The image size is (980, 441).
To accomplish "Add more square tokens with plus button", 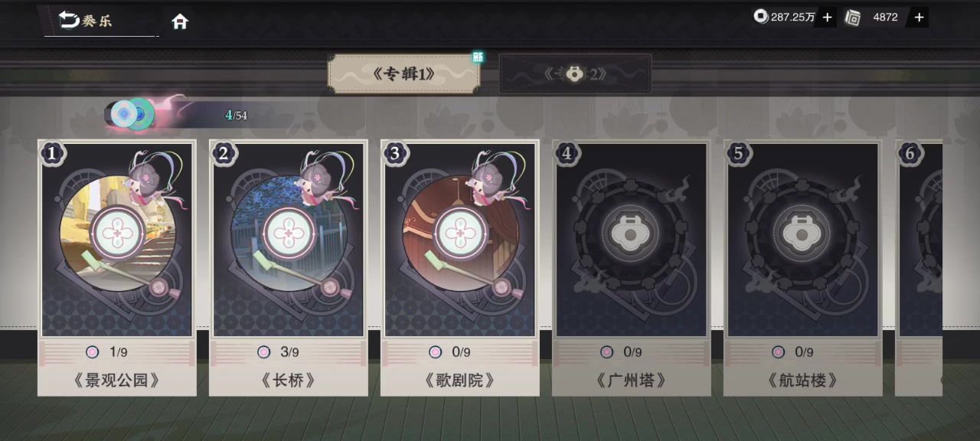I will pyautogui.click(x=920, y=17).
